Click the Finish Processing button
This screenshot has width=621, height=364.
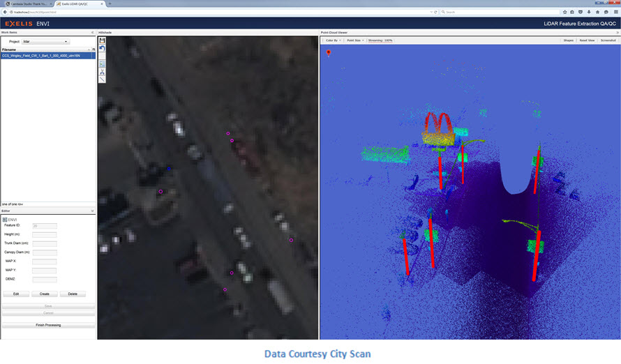(48, 326)
